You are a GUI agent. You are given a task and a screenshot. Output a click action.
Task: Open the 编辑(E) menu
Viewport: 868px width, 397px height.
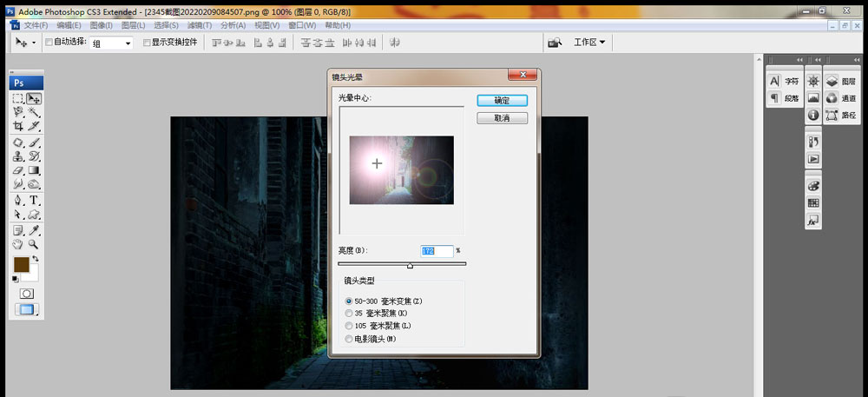click(x=69, y=25)
